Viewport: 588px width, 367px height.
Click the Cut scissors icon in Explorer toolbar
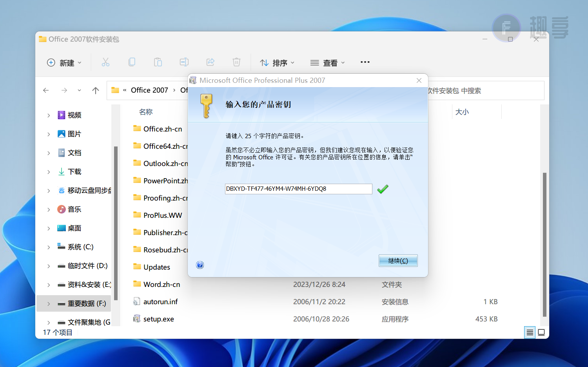105,62
